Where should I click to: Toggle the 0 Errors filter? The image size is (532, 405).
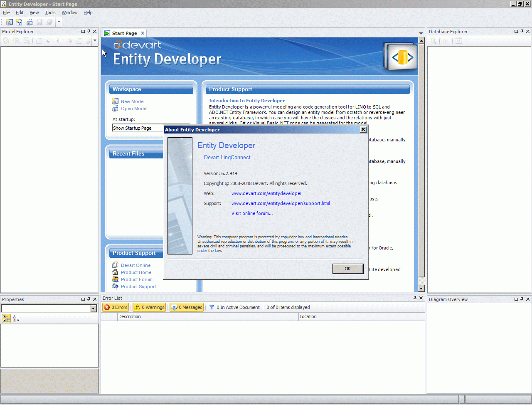click(x=116, y=307)
